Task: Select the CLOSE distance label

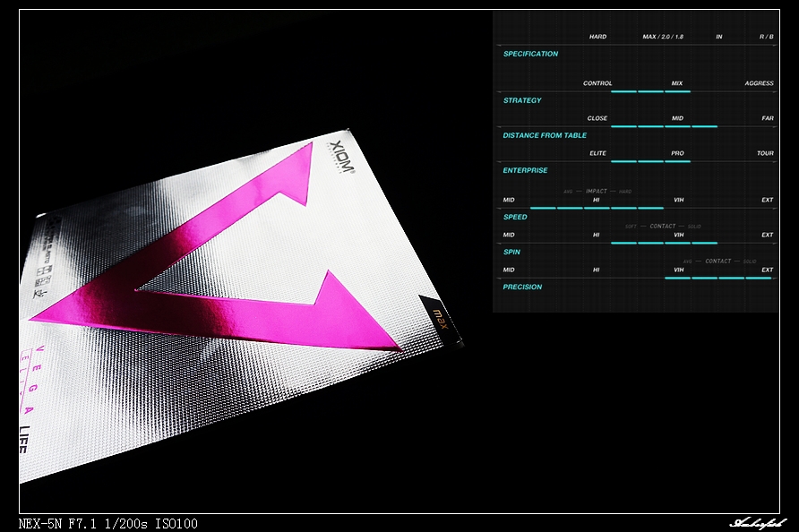Action: tap(597, 118)
